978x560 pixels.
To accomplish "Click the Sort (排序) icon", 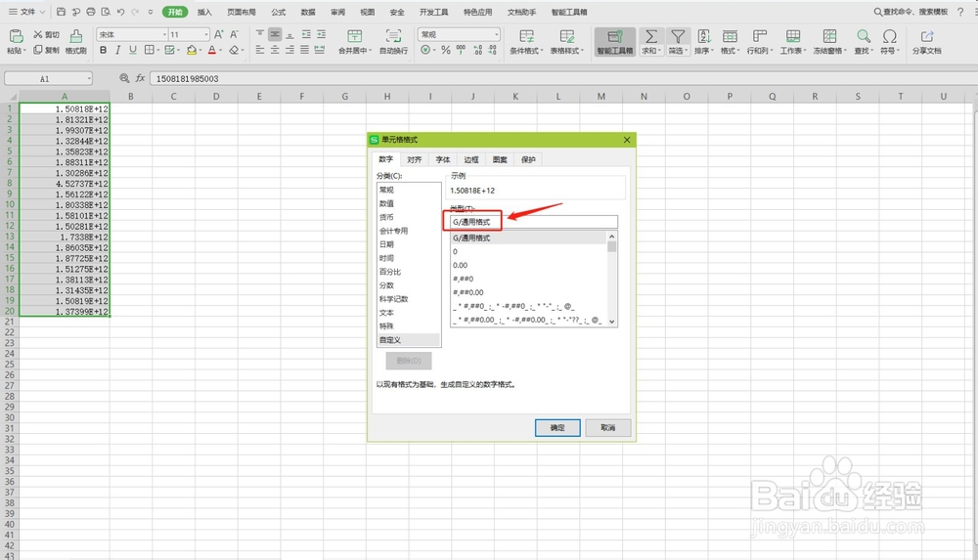I will click(703, 36).
